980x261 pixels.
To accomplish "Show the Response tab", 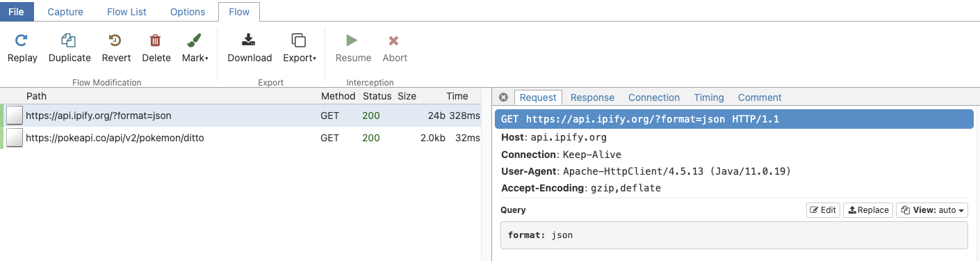I will click(x=592, y=97).
